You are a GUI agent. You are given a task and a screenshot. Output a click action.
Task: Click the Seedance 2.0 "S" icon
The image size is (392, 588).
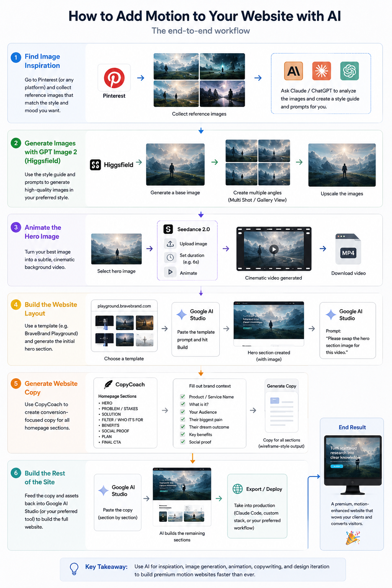coord(168,229)
